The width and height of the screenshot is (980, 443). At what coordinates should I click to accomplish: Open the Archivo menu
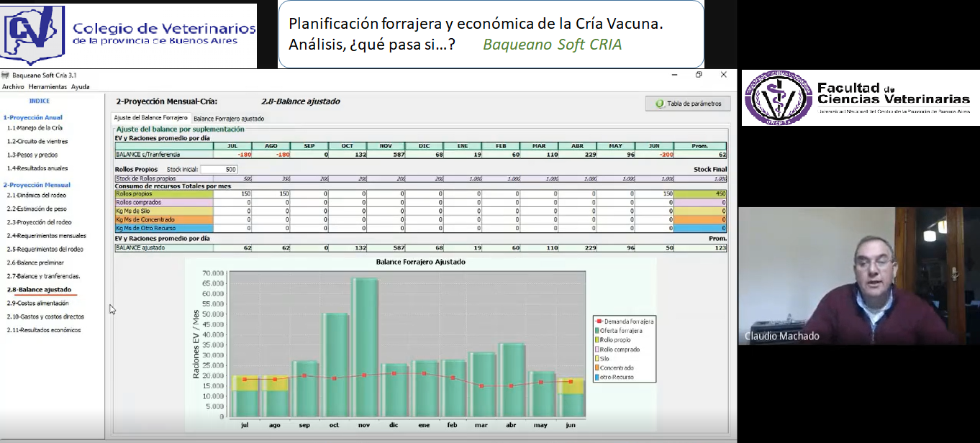[13, 86]
